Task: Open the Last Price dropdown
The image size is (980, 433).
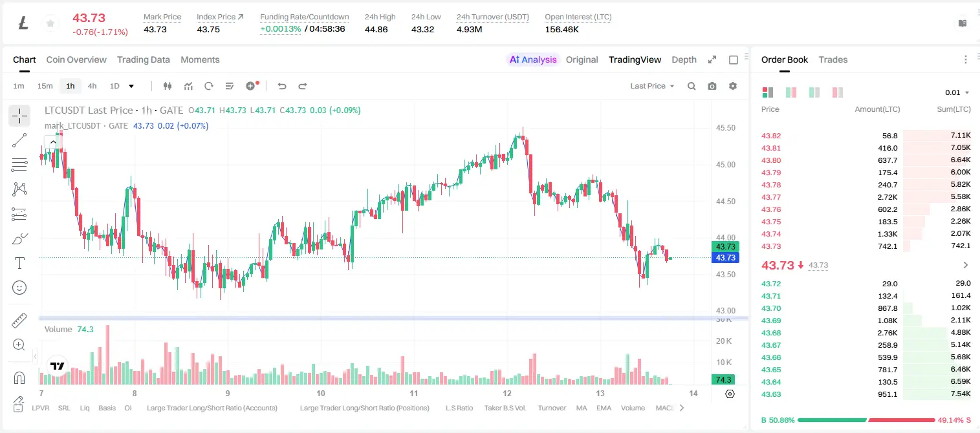Action: 652,86
